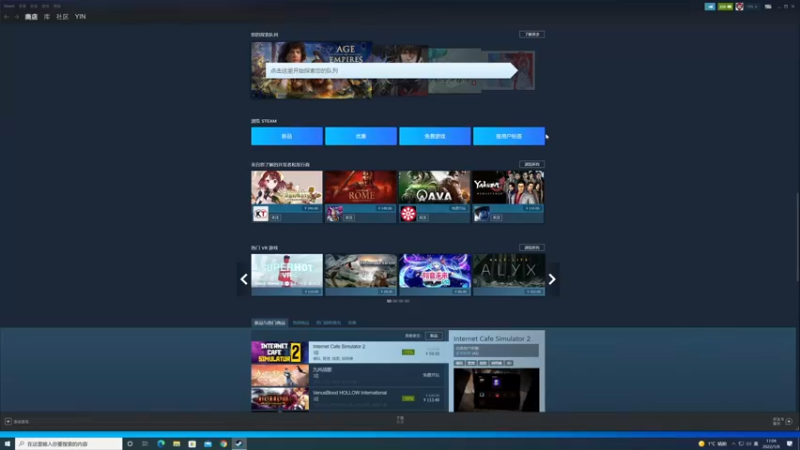
Task: Switch to Big Picture mode icon
Action: [x=768, y=7]
